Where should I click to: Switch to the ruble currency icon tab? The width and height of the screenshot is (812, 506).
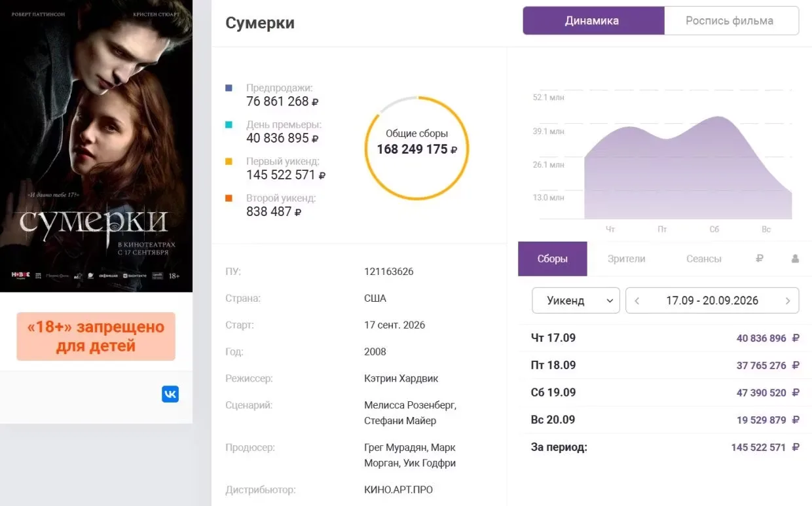tap(760, 259)
